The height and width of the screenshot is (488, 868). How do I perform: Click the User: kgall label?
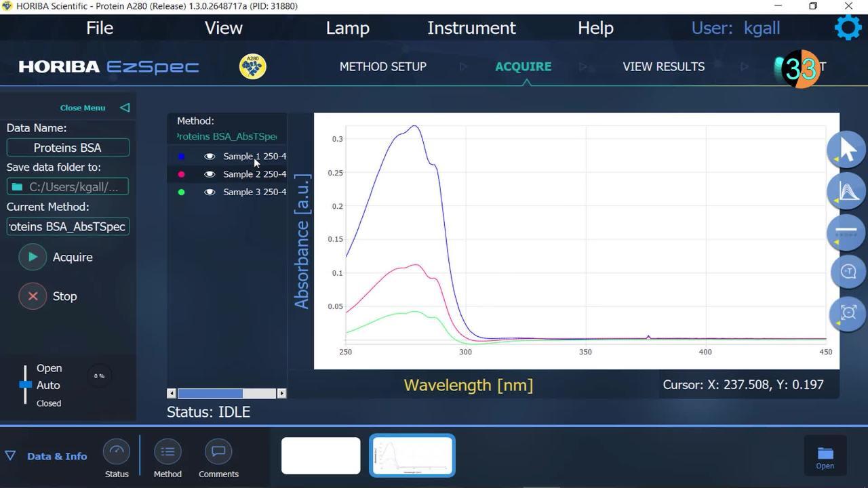pyautogui.click(x=736, y=28)
